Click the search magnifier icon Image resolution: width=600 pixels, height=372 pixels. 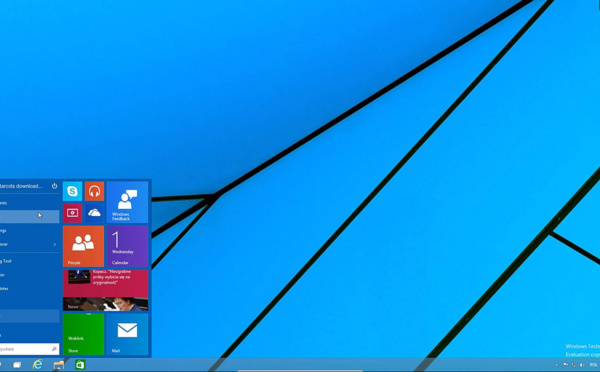pyautogui.click(x=54, y=349)
